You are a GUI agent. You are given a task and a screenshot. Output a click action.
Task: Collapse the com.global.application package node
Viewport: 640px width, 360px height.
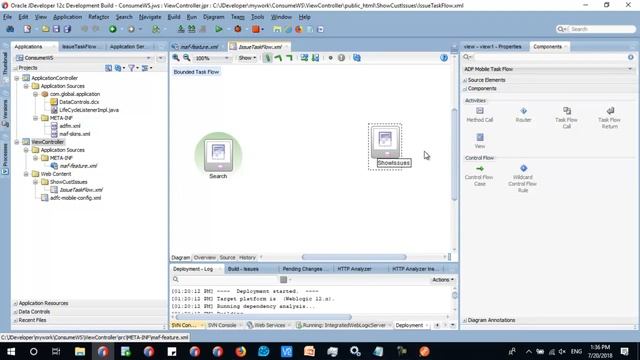tap(36, 94)
